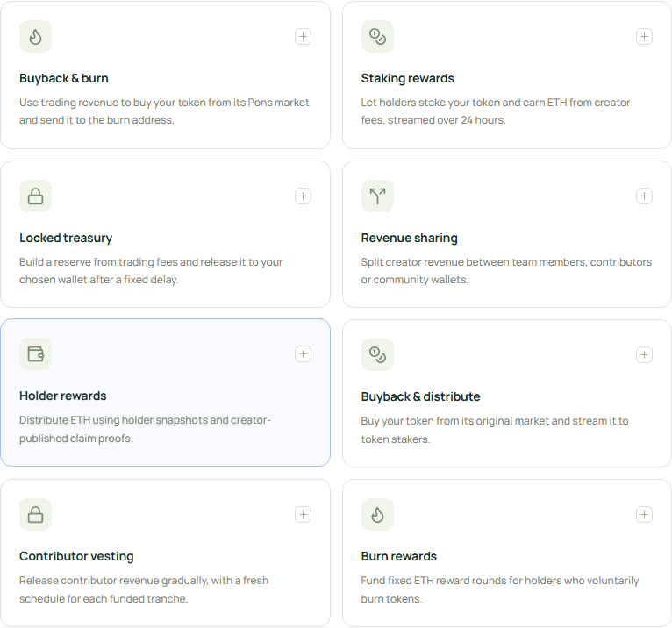Select the Revenue sharing heading
The width and height of the screenshot is (672, 628).
pos(410,238)
